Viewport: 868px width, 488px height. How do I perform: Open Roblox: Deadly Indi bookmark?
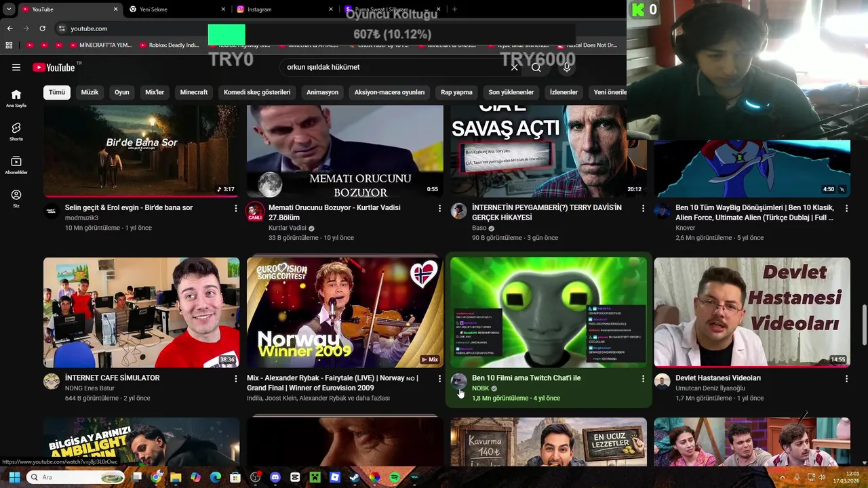pos(169,45)
